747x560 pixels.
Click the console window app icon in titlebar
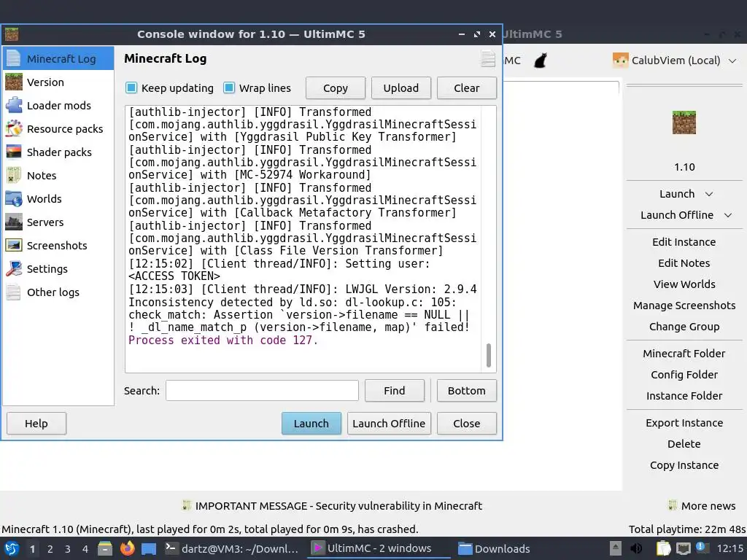(x=12, y=34)
